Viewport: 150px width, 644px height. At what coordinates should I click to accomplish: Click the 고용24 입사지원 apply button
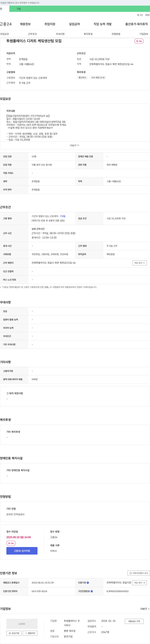coord(22,551)
